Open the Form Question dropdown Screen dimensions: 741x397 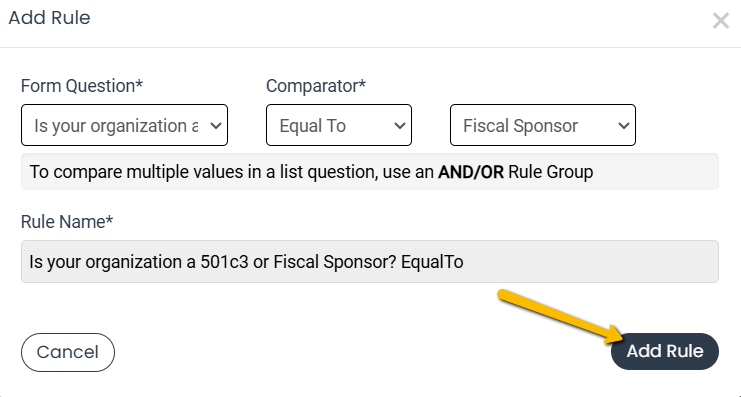coord(124,125)
